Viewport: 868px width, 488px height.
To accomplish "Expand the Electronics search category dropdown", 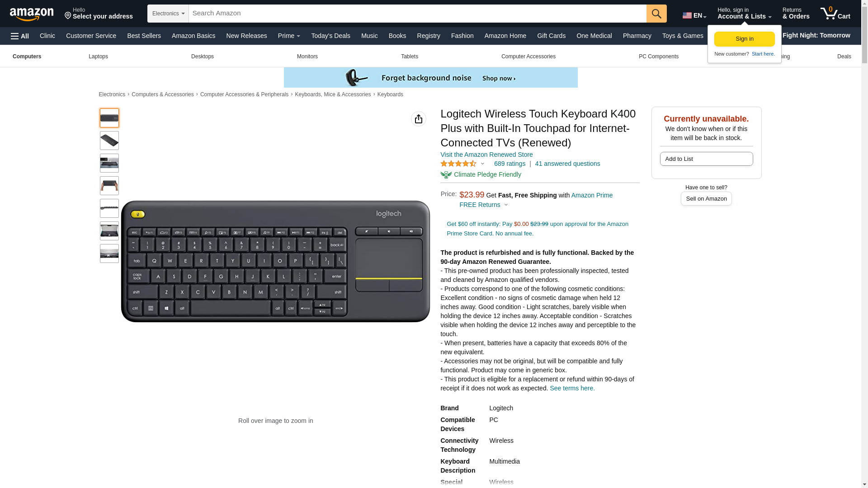I will (x=168, y=14).
